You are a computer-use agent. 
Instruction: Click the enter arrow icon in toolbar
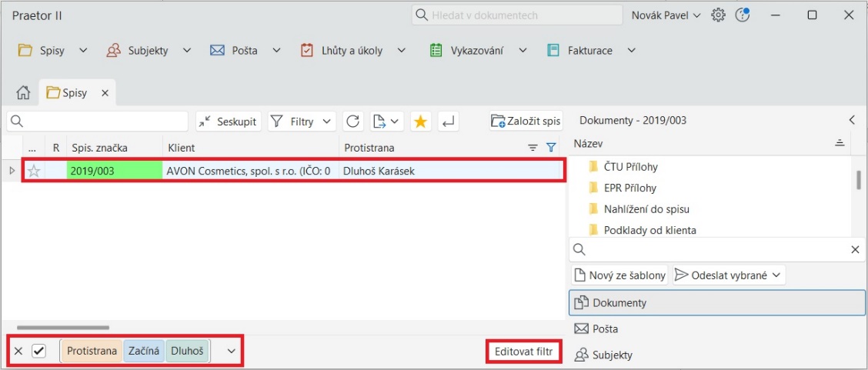(x=449, y=122)
